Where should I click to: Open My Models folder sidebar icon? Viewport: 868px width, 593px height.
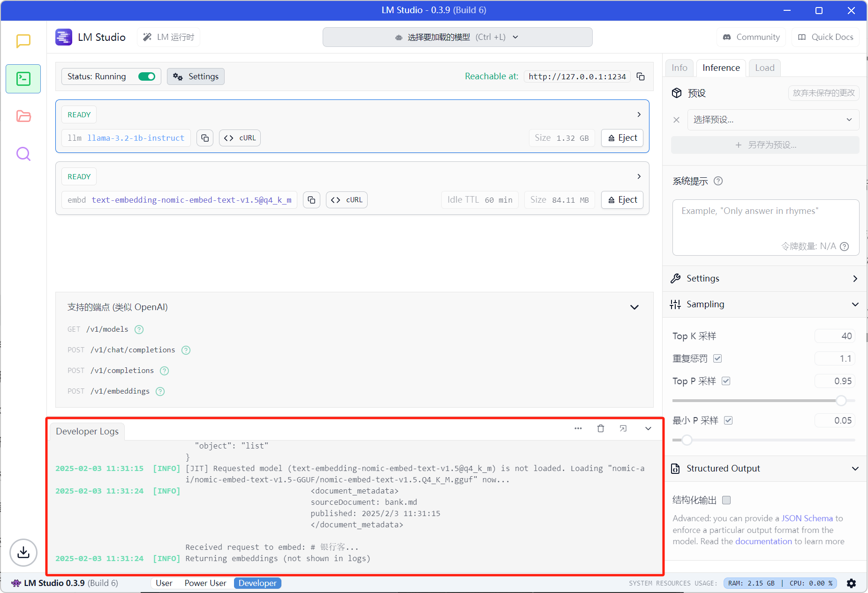23,116
